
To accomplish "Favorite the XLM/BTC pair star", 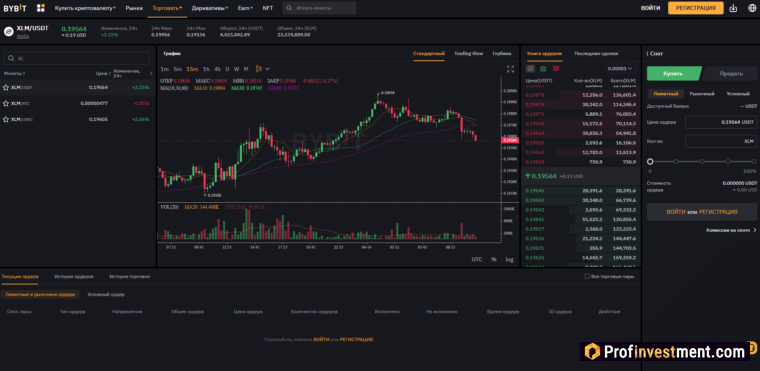I will pyautogui.click(x=6, y=103).
